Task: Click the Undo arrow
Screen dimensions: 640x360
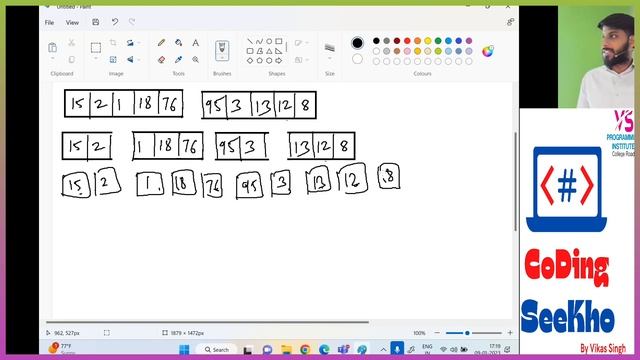Action: (x=115, y=22)
